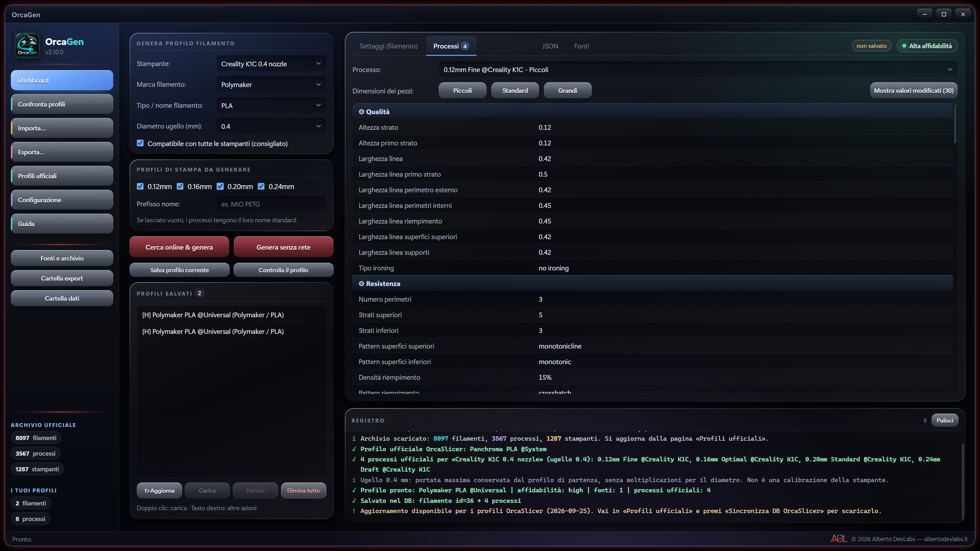Screen dimensions: 980x551
Task: Select the Grandi piece size button
Action: 568,91
